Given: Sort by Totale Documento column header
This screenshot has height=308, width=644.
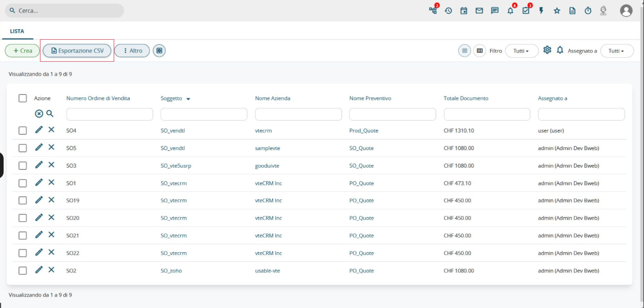Looking at the screenshot, I should click(x=466, y=98).
